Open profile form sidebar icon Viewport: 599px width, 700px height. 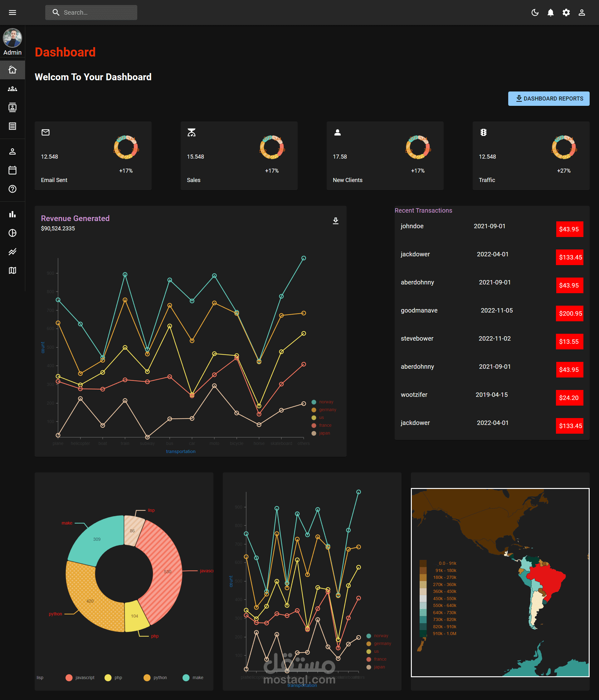click(12, 151)
